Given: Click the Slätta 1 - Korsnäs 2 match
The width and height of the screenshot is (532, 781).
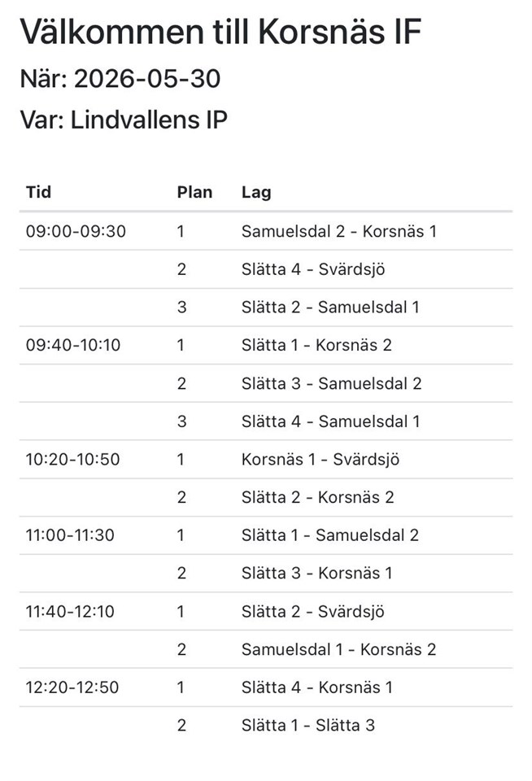Looking at the screenshot, I should [x=316, y=345].
